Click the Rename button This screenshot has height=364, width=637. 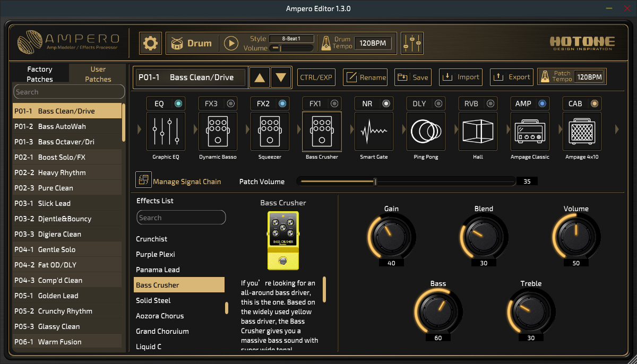coord(365,77)
